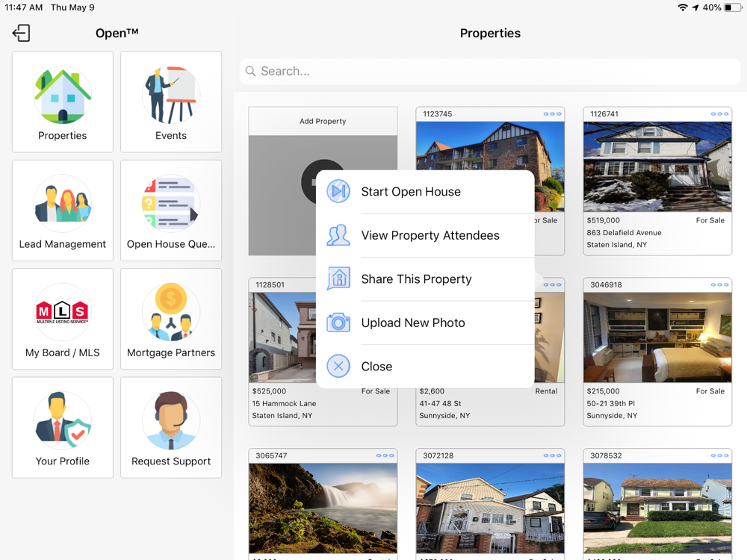Open options dots for property 3078532
Image resolution: width=747 pixels, height=560 pixels.
coord(719,455)
